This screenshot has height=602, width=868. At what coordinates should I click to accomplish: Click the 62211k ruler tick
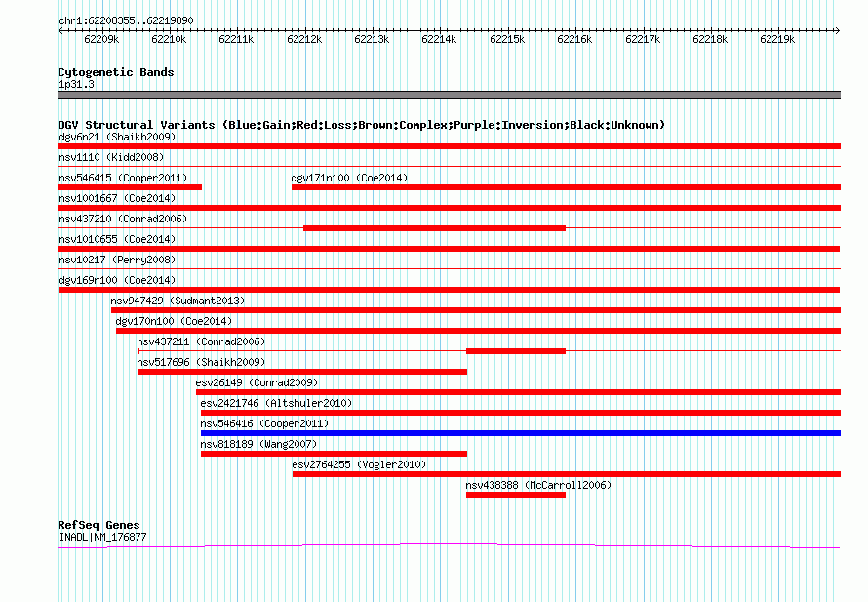point(236,39)
